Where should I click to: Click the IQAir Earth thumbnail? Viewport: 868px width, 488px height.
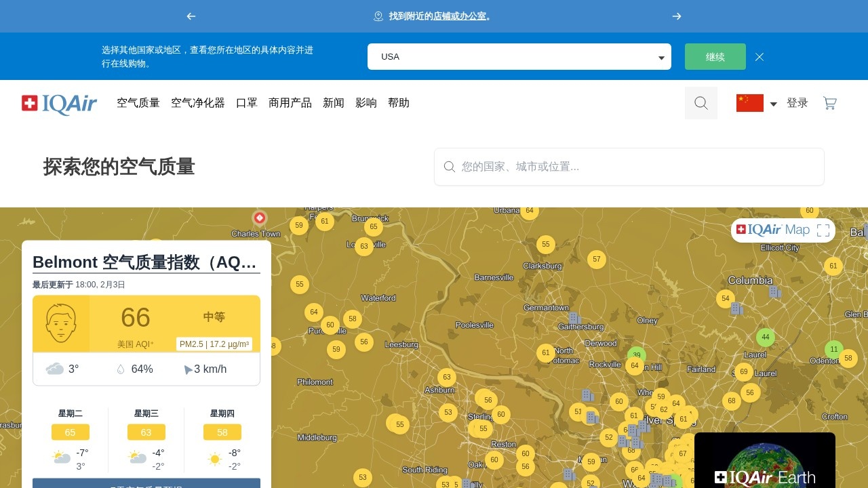pos(764,461)
